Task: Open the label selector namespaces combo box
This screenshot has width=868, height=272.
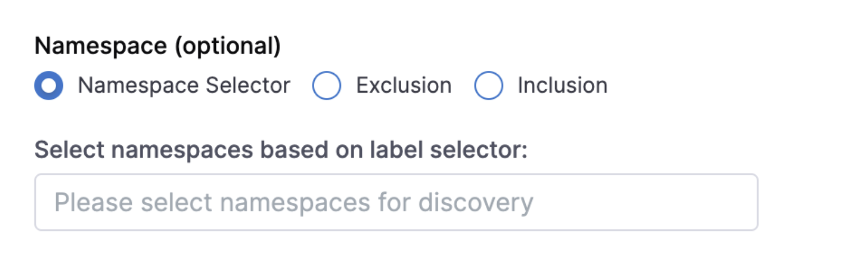Action: [396, 202]
